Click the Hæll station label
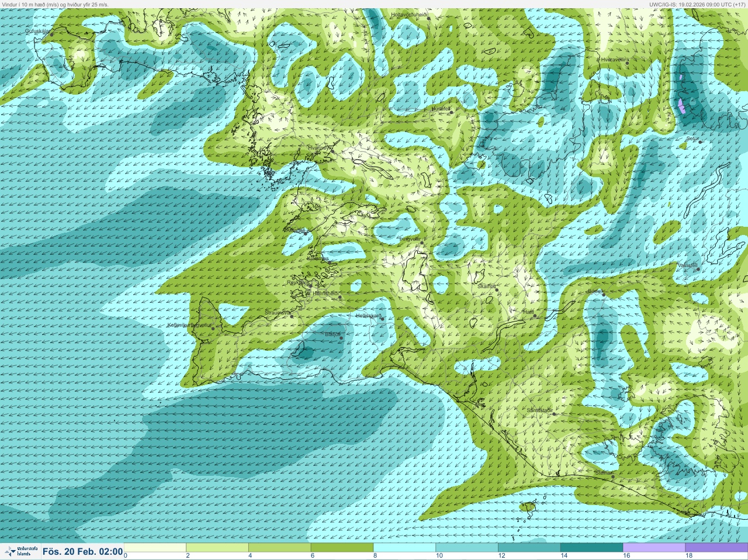The width and height of the screenshot is (748, 560). tap(528, 312)
